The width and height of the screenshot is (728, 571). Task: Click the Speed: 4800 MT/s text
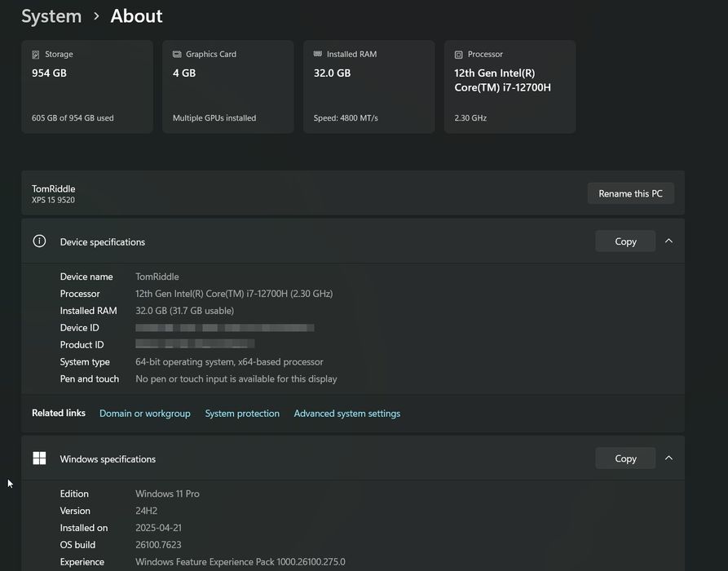346,118
